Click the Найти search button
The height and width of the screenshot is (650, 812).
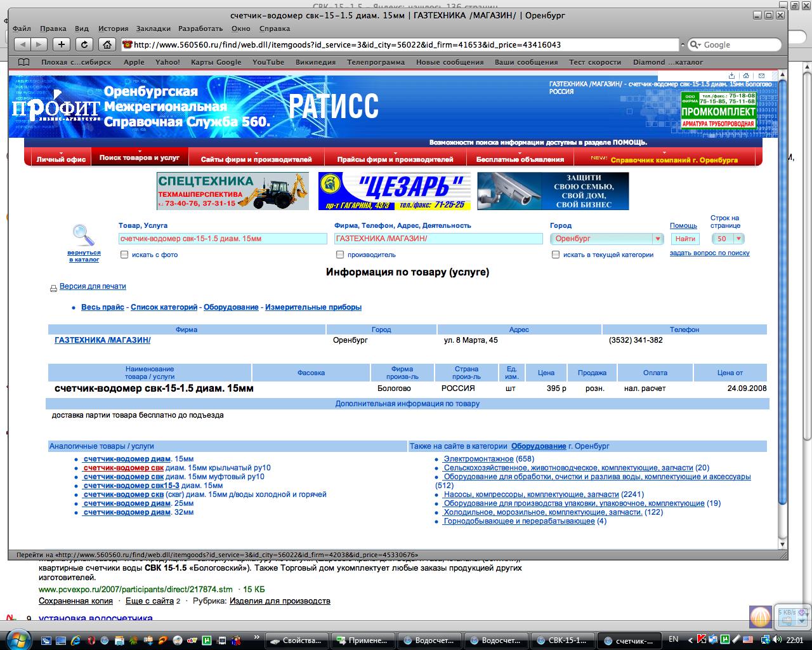[x=685, y=239]
